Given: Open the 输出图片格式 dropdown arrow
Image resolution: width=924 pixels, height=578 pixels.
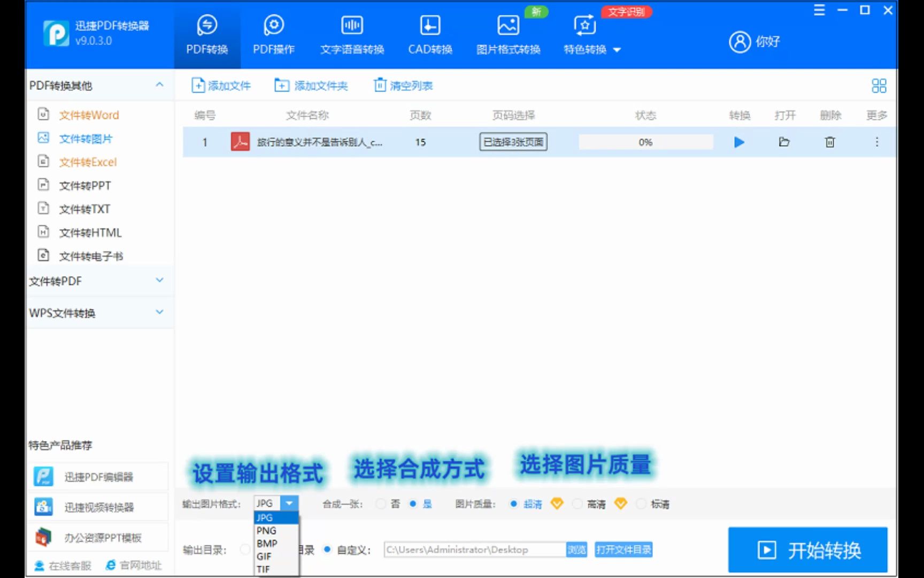Looking at the screenshot, I should click(x=289, y=503).
